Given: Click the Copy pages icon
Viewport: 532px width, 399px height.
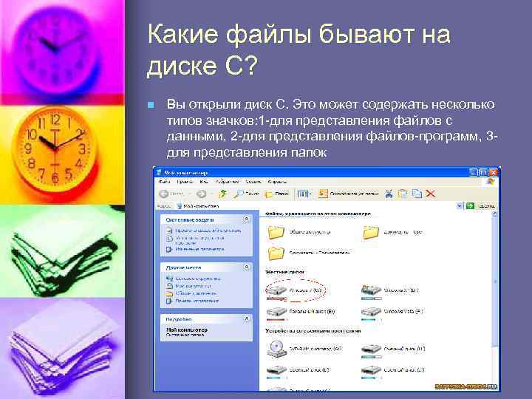Looking at the screenshot, I should point(417,194).
